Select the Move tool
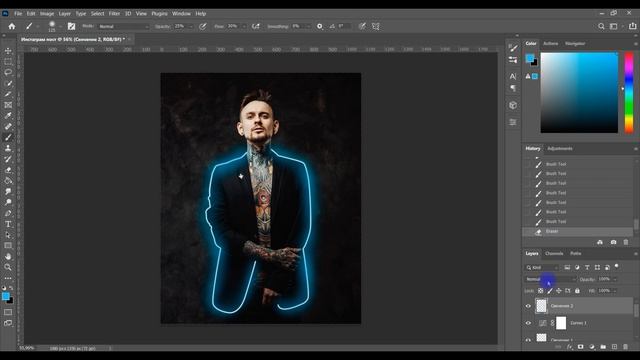The image size is (640, 360). pyautogui.click(x=8, y=51)
